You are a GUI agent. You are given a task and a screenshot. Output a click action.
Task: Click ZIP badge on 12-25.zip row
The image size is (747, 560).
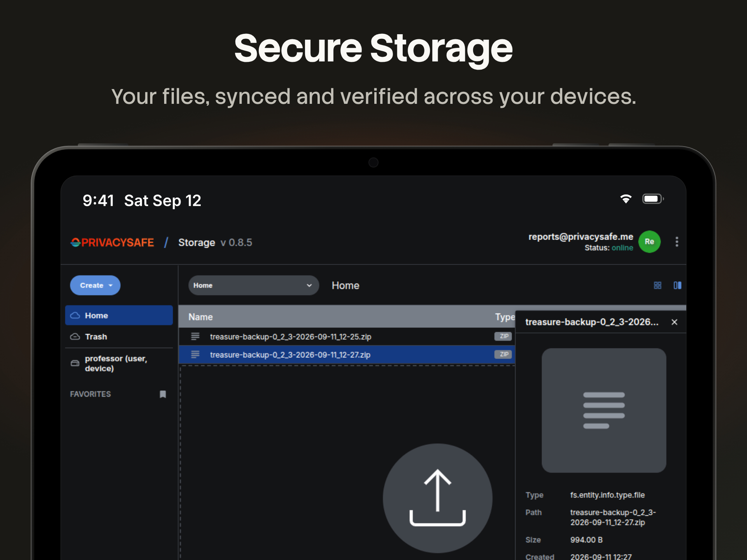tap(503, 336)
